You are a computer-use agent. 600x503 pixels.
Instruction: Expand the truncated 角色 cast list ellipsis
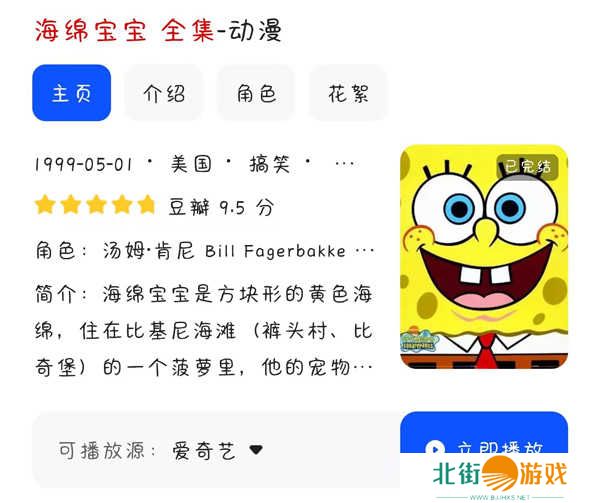(x=365, y=251)
